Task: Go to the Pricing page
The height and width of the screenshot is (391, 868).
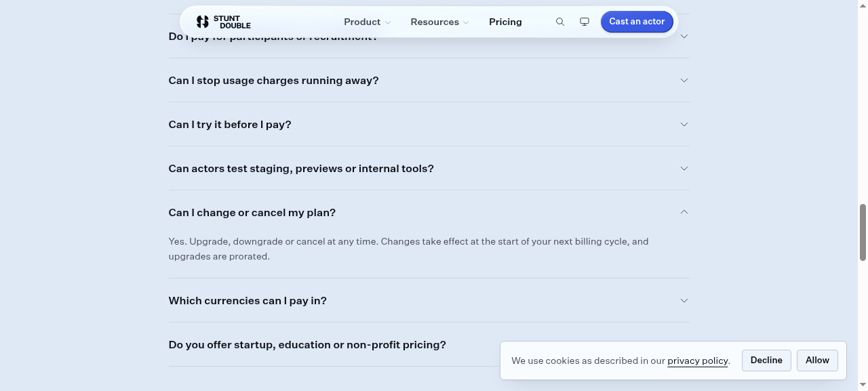Action: (505, 22)
